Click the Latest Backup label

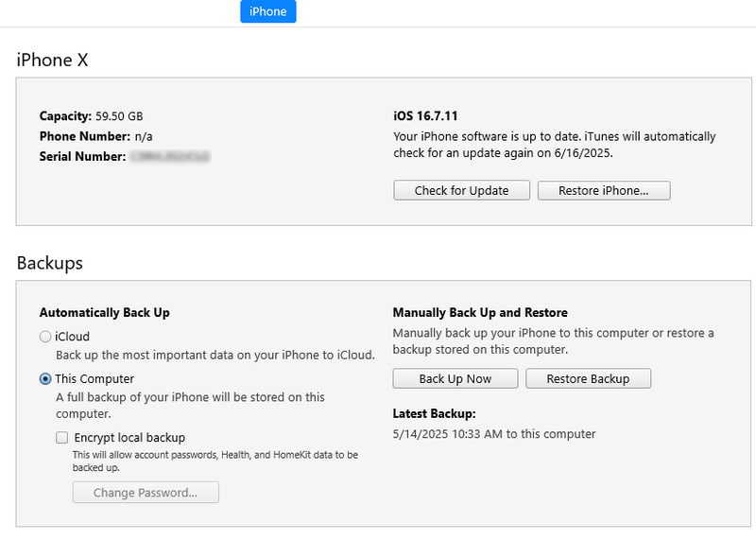[435, 413]
